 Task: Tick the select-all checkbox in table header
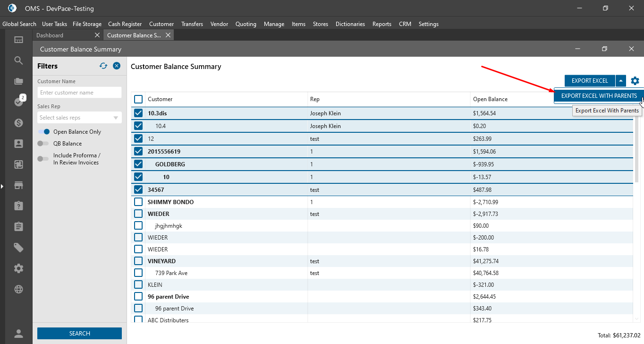pyautogui.click(x=138, y=99)
